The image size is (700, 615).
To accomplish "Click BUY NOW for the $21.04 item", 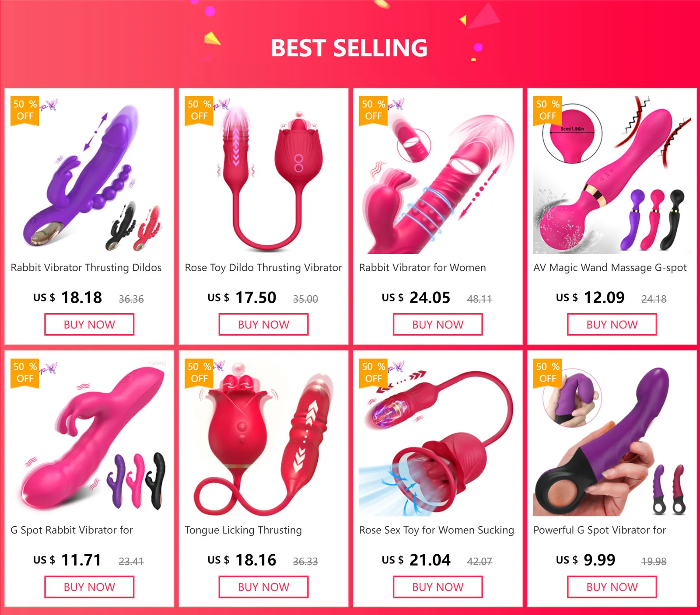I will (x=437, y=587).
